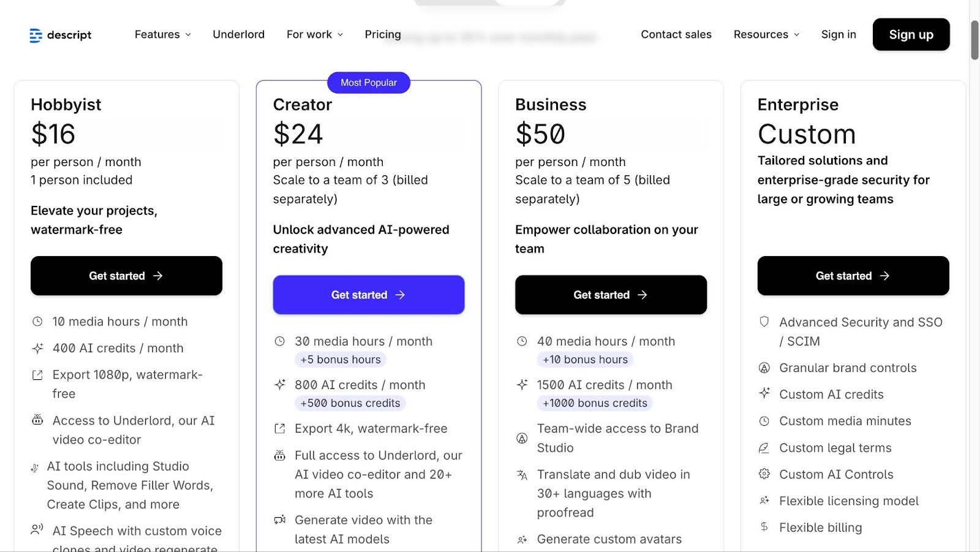Image resolution: width=980 pixels, height=552 pixels.
Task: Expand the Features dropdown menu
Action: pyautogui.click(x=163, y=34)
